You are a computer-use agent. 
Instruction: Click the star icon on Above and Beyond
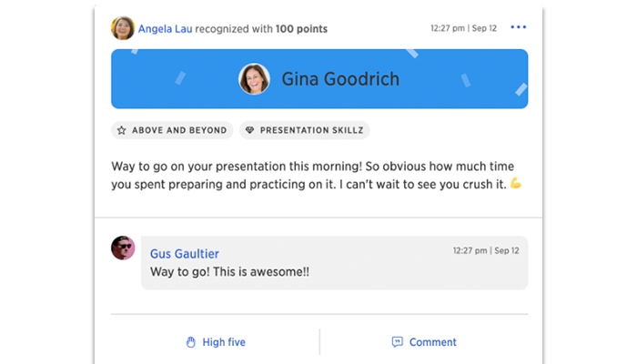tap(122, 130)
